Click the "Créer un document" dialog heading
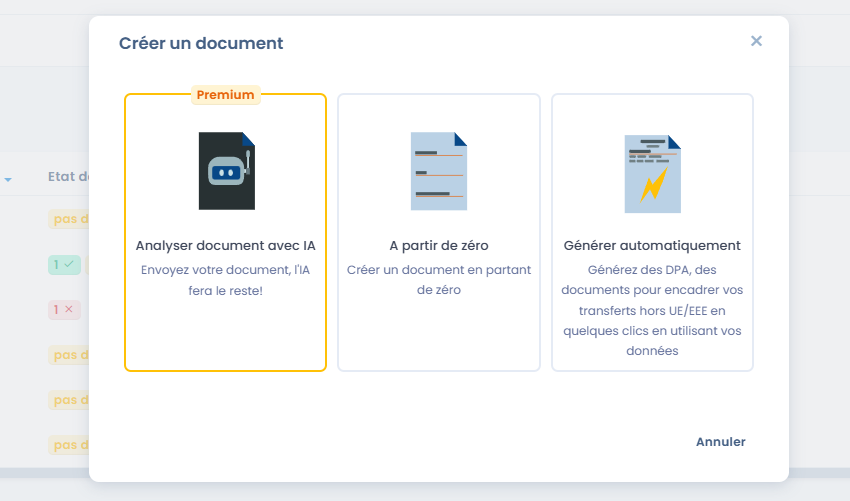 201,43
